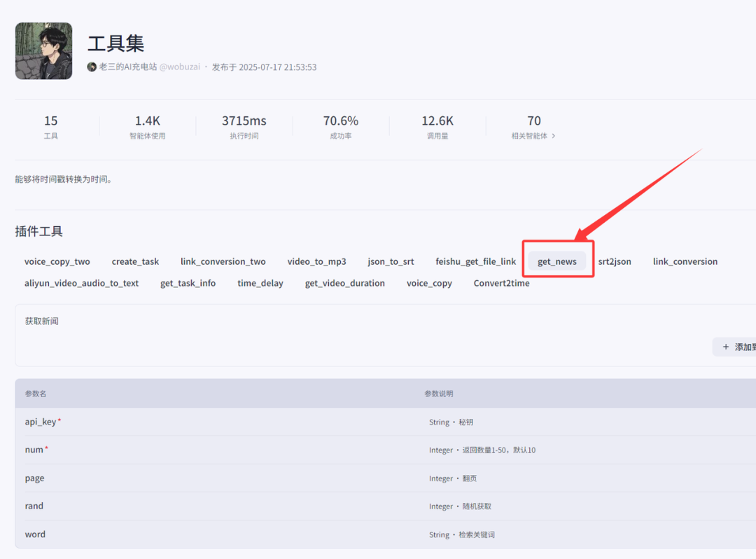Viewport: 756px width, 559px height.
Task: Click the 3715ms 执行时间 statistic
Action: pos(244,126)
